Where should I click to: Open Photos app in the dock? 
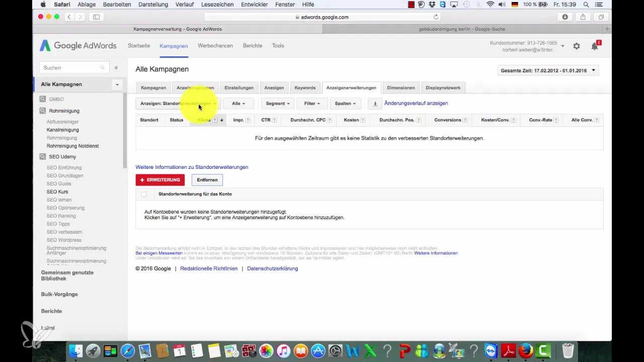click(266, 350)
